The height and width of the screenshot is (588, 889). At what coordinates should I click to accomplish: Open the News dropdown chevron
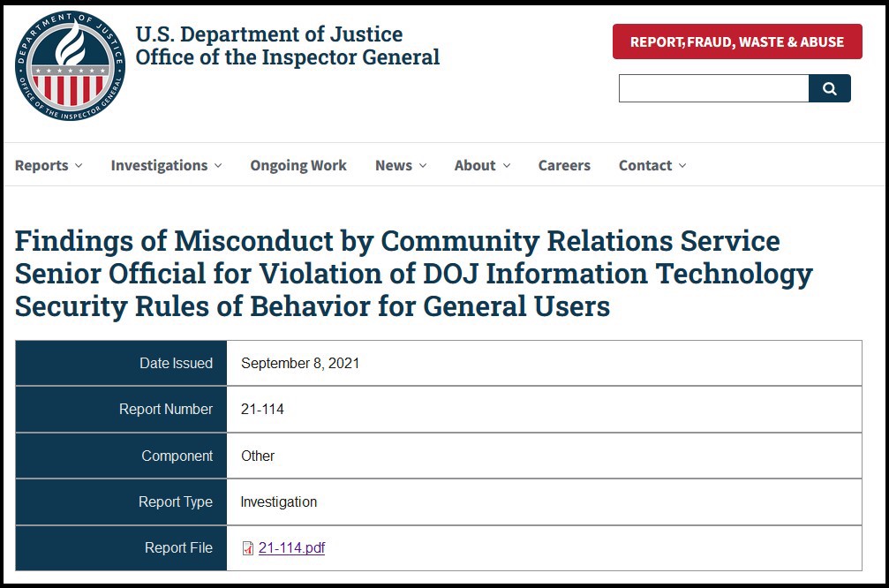click(x=423, y=166)
